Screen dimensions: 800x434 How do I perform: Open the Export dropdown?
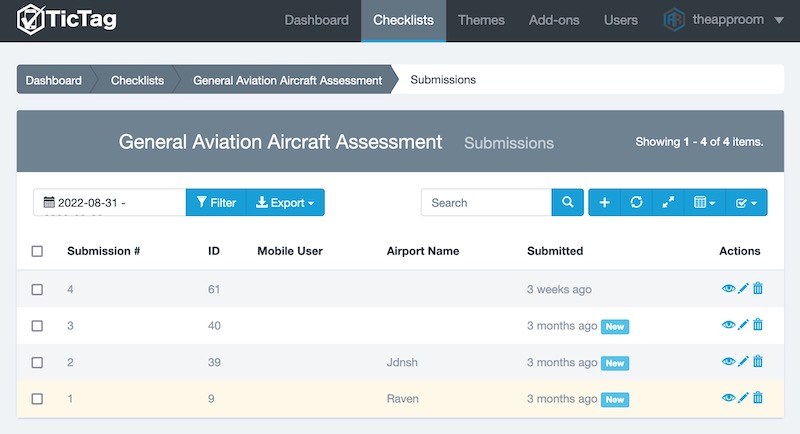tap(285, 202)
